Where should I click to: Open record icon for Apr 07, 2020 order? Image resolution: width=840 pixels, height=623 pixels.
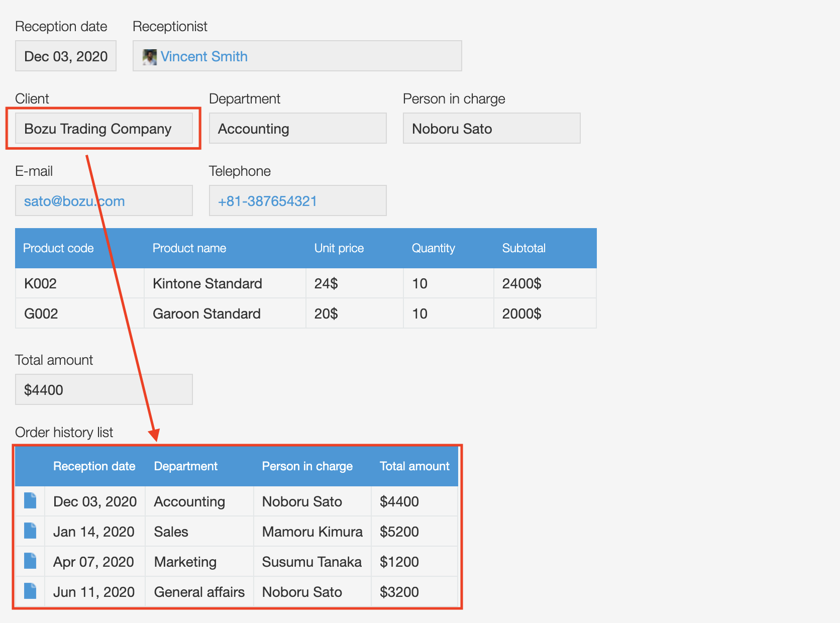[30, 561]
